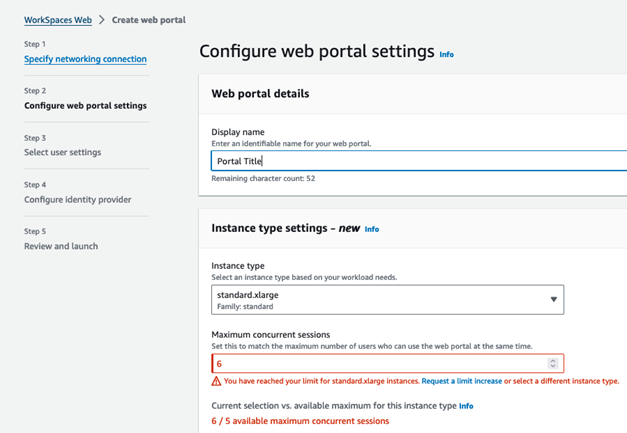
Task: Click the Create web portal breadcrumb text
Action: tap(149, 20)
